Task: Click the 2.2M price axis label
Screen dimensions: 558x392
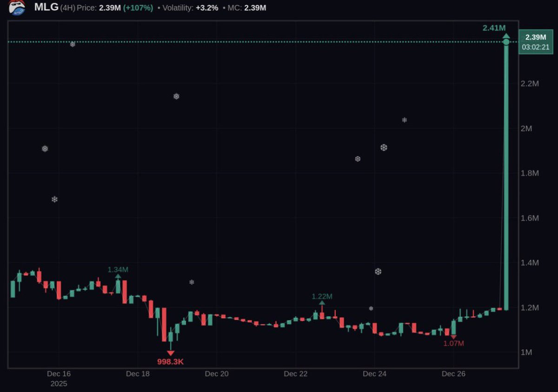Action: [530, 84]
